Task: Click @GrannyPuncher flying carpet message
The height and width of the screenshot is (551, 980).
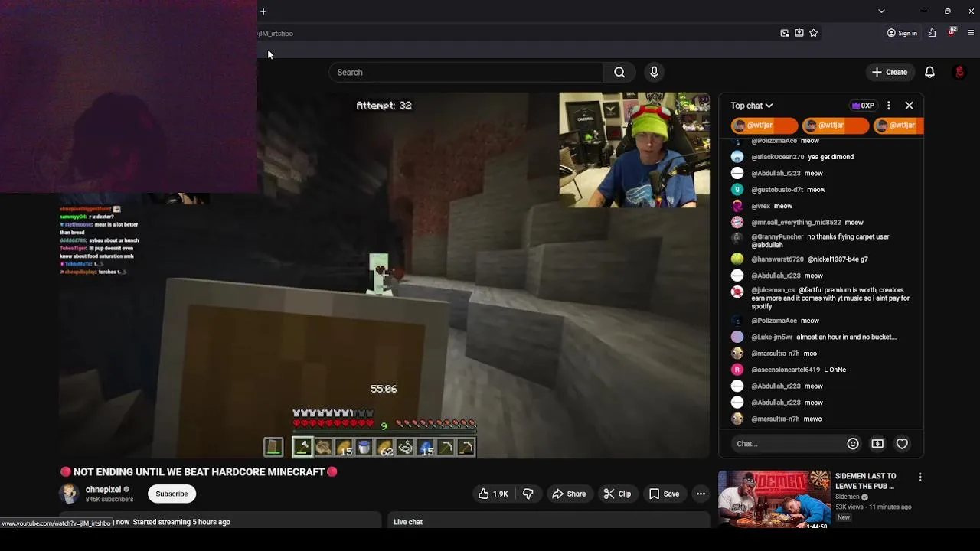Action: click(820, 241)
